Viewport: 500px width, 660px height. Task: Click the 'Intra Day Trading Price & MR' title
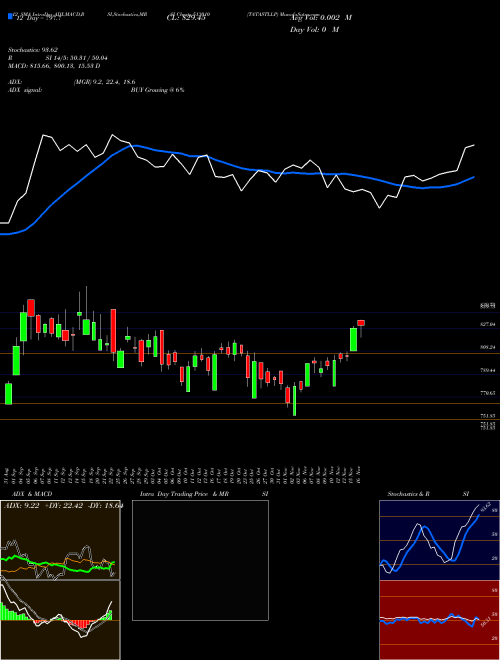tap(184, 494)
